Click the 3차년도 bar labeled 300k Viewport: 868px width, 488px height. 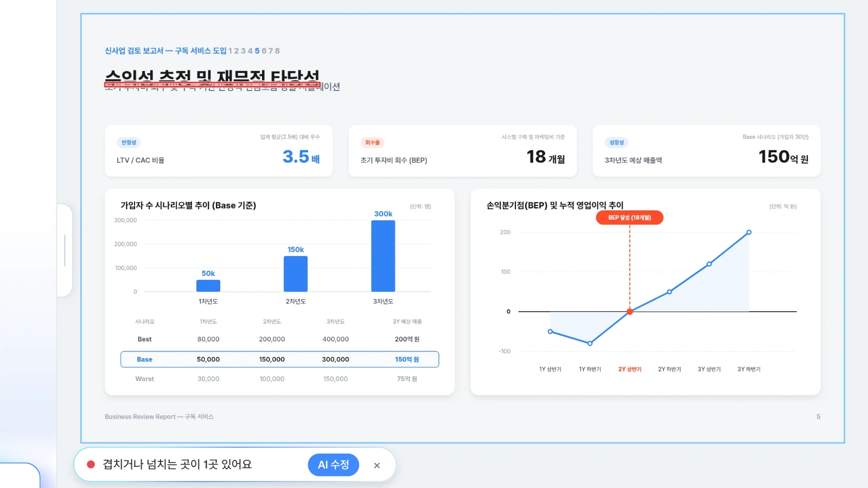[383, 256]
